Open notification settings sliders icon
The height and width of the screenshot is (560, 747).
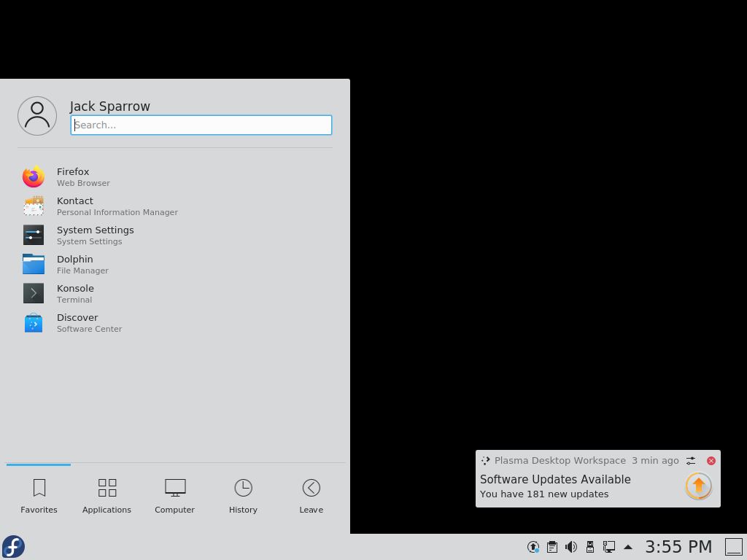[691, 461]
